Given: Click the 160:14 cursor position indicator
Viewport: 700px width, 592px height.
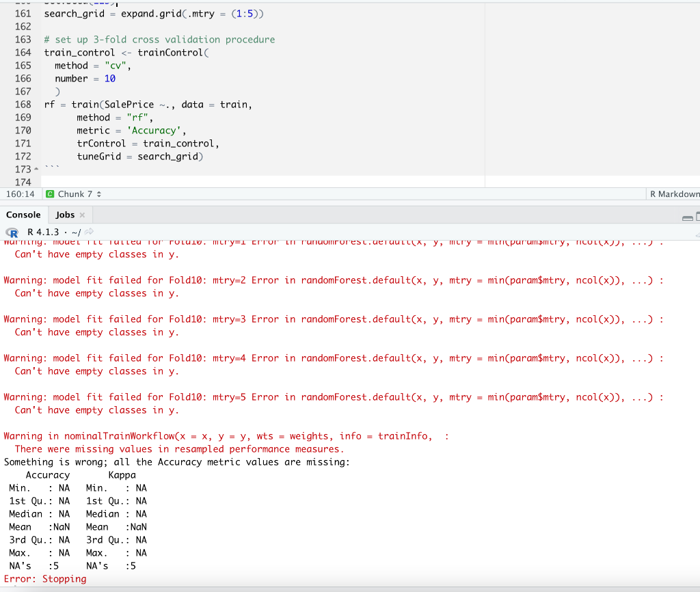Looking at the screenshot, I should click(x=20, y=194).
